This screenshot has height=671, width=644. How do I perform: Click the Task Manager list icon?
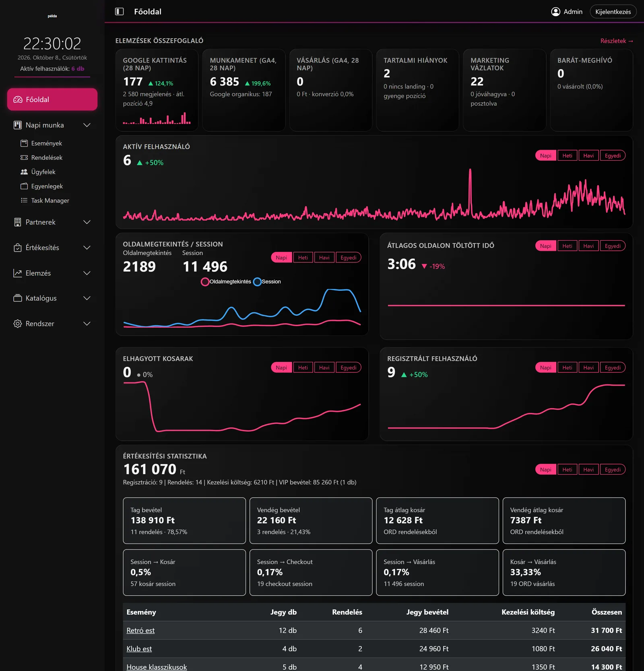tap(24, 200)
